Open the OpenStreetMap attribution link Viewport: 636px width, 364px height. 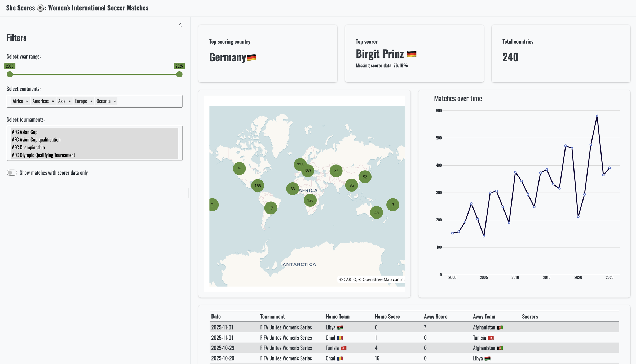tap(377, 279)
